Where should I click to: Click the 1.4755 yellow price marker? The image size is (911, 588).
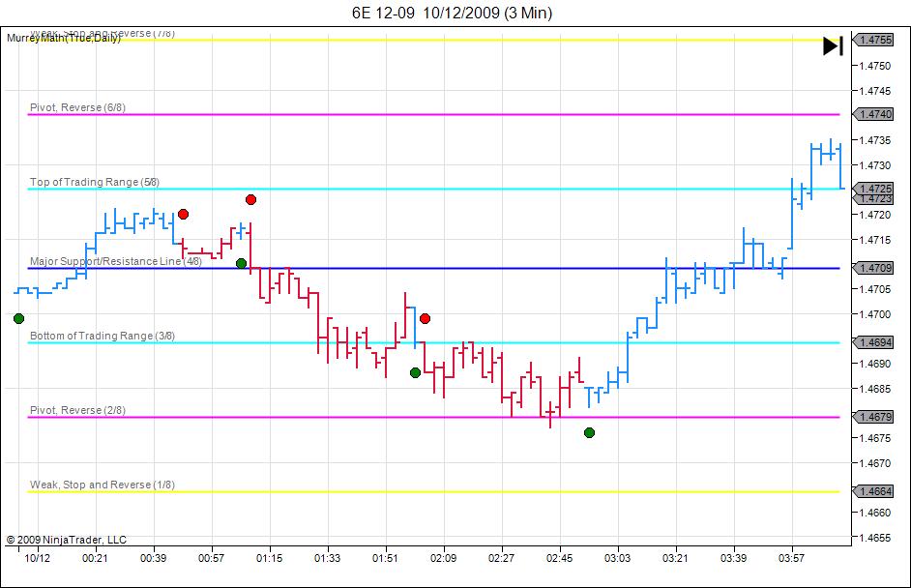coord(873,40)
